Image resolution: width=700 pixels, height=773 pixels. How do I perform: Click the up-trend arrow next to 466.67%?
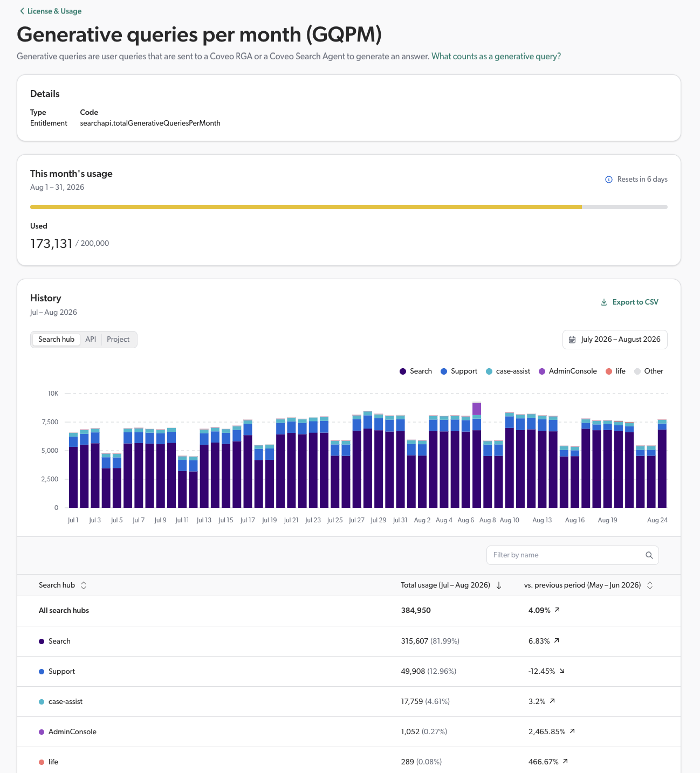point(565,762)
